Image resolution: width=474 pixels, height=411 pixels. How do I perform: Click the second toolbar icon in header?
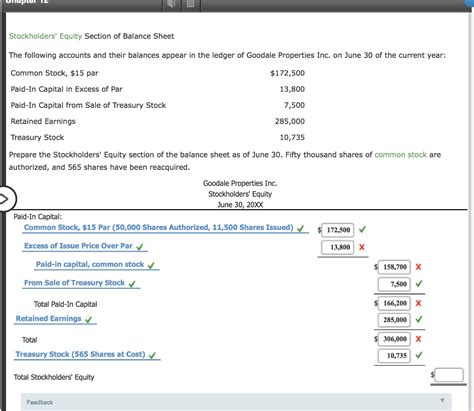191,4
